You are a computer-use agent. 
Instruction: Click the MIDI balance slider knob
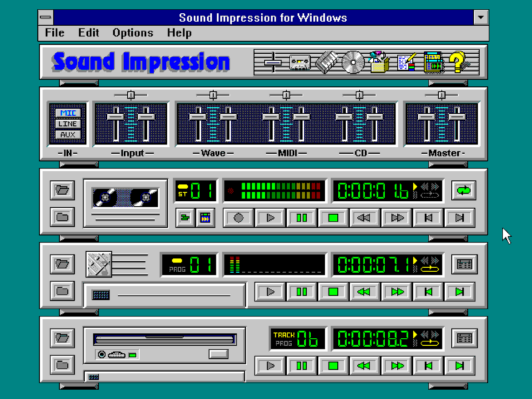pos(286,95)
